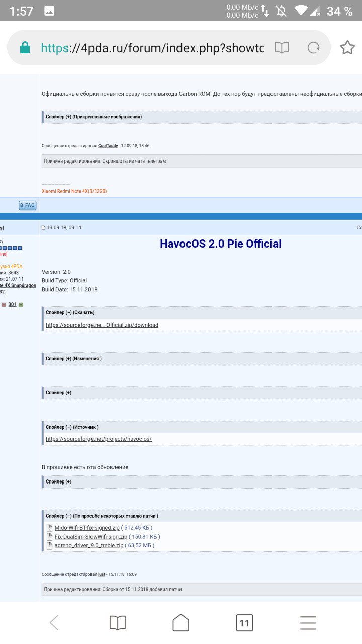Click Version: 2.0 text

pos(56,272)
